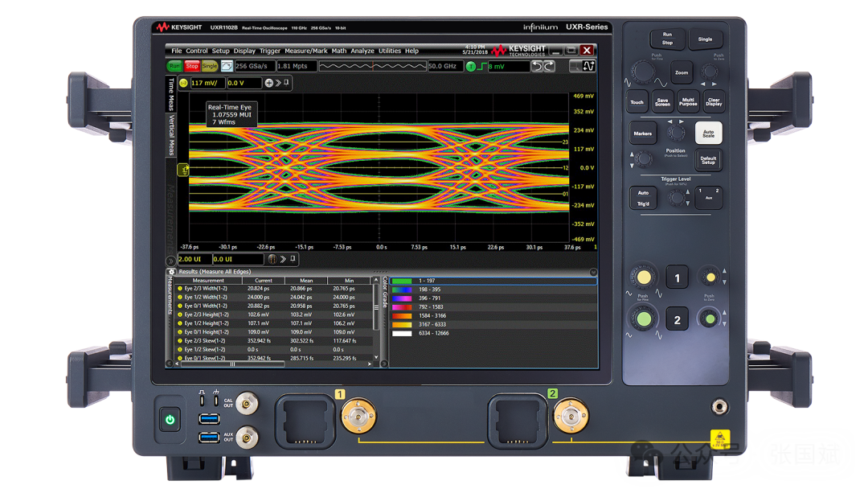Click the 256 GSa/s sample rate field
This screenshot has height=489, width=868.
(x=252, y=67)
